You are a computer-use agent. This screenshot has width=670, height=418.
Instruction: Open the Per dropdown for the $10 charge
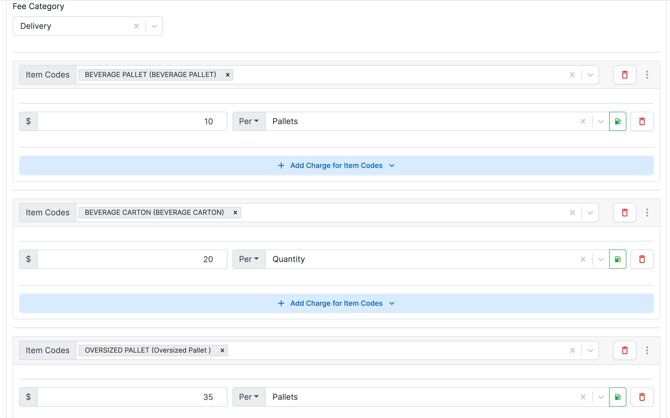249,122
